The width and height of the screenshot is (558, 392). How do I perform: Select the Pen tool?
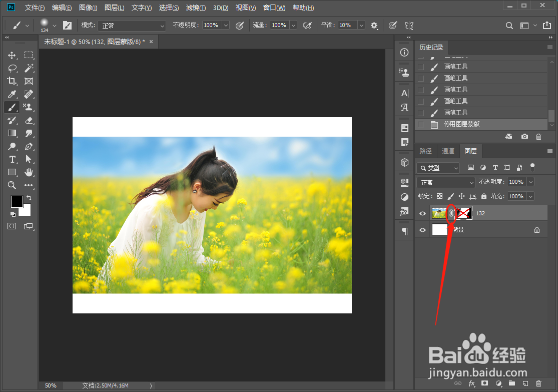point(29,146)
